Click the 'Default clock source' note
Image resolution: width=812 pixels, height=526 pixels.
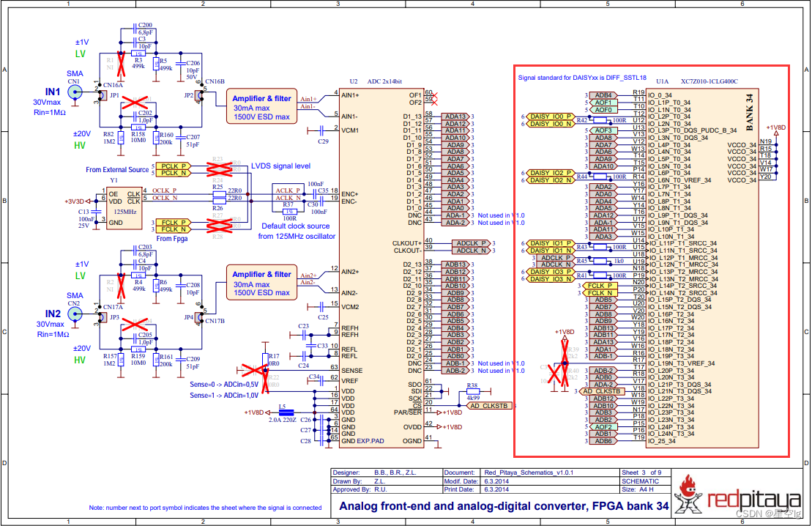pos(296,226)
